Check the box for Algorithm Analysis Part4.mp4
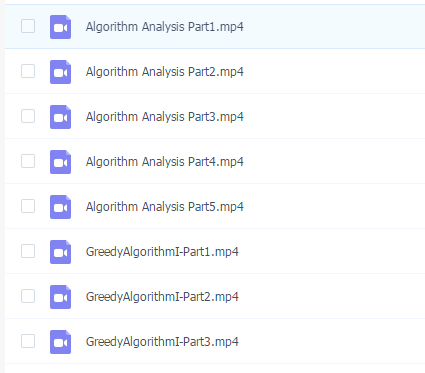Screen dimensions: 425x373 (28, 161)
